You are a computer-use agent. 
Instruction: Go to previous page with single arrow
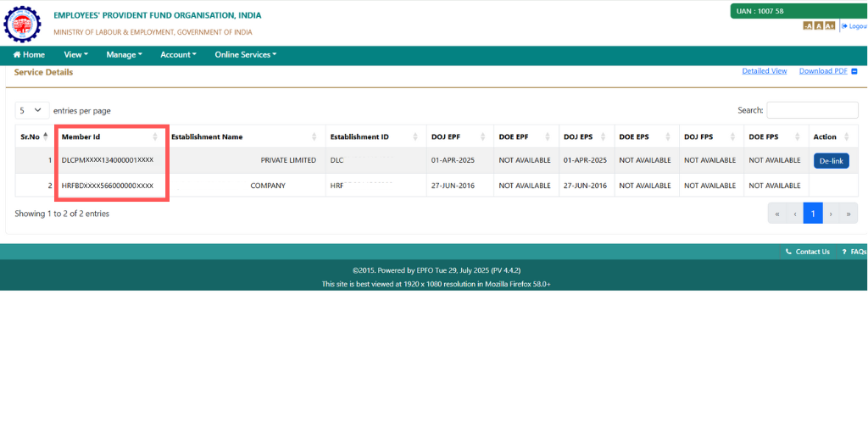pos(795,214)
